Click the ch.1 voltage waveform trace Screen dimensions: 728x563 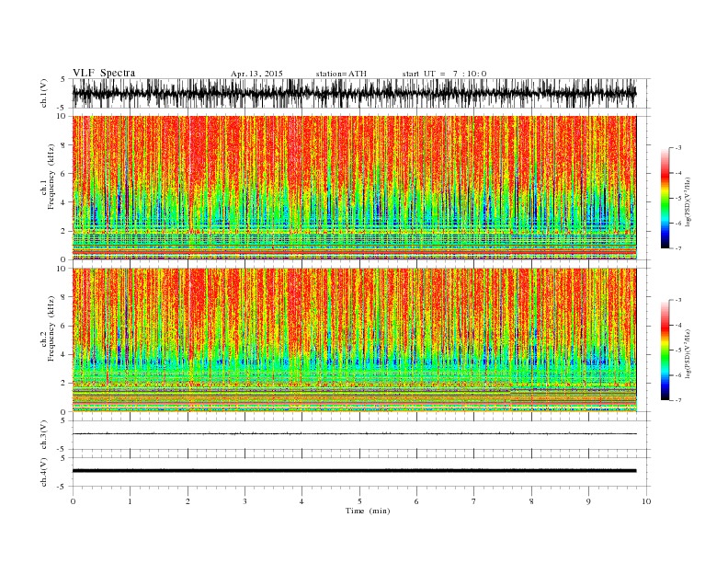354,93
